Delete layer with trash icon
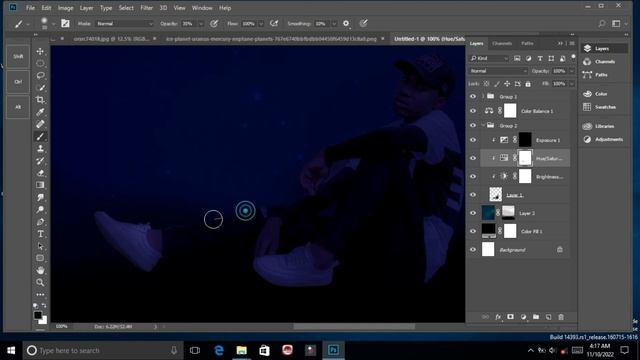Image resolution: width=640 pixels, height=360 pixels. [x=561, y=317]
